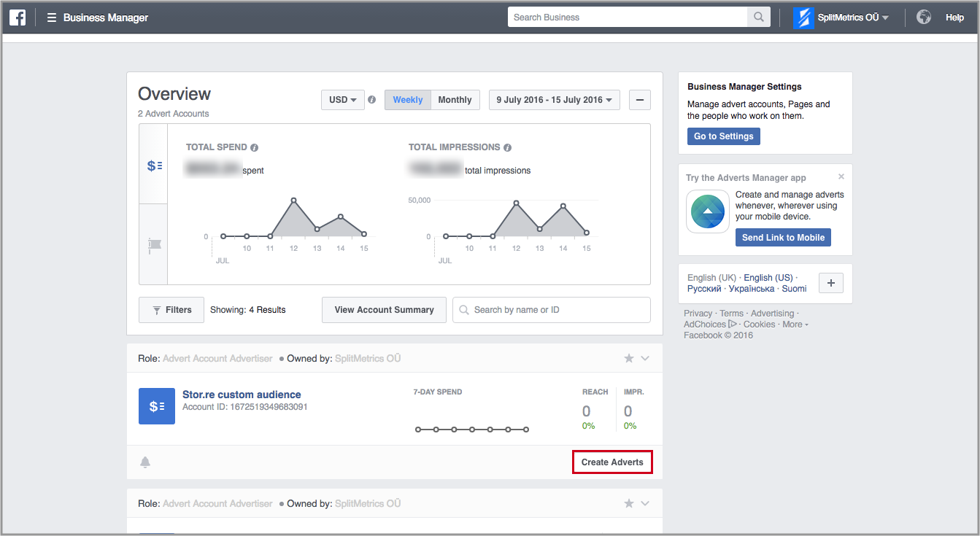
Task: Click View Account Summary button
Action: point(384,310)
